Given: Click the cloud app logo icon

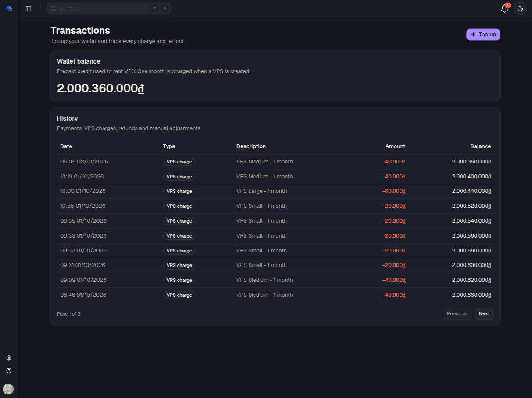Looking at the screenshot, I should [9, 8].
